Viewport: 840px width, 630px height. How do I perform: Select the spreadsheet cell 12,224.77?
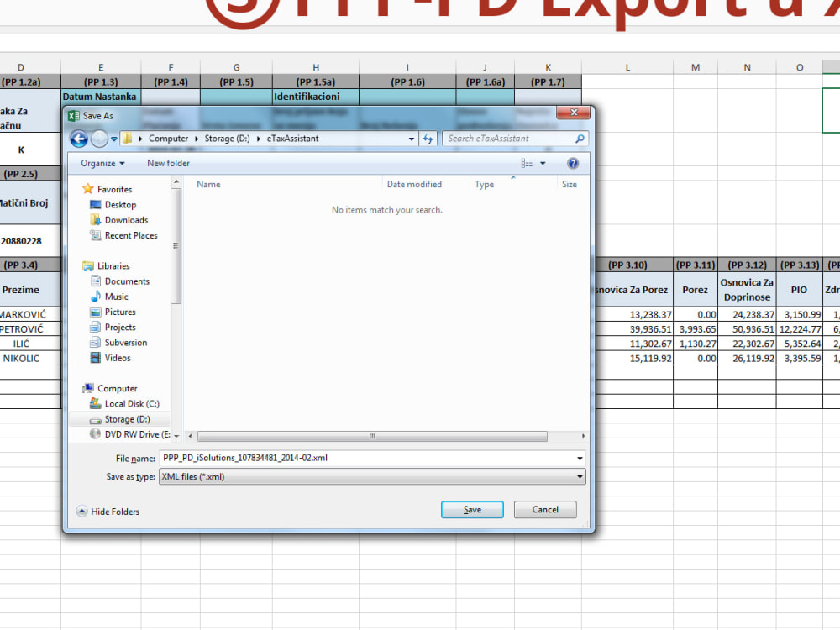(800, 329)
